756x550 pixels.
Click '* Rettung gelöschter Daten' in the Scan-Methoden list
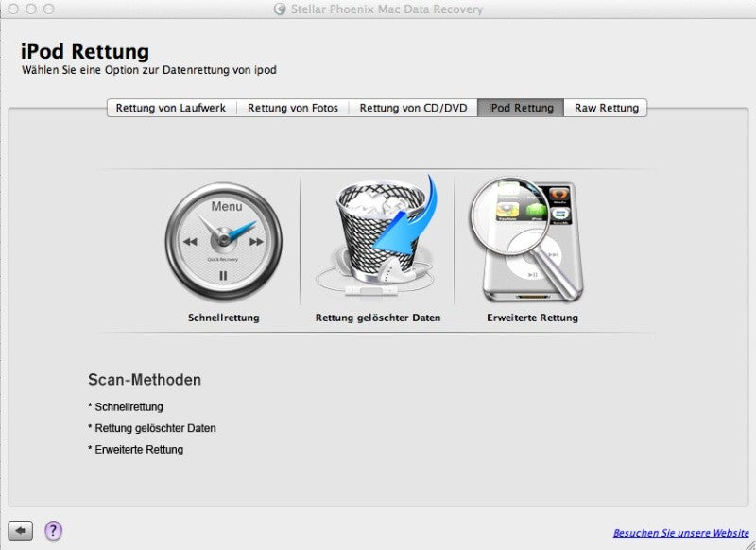point(152,428)
